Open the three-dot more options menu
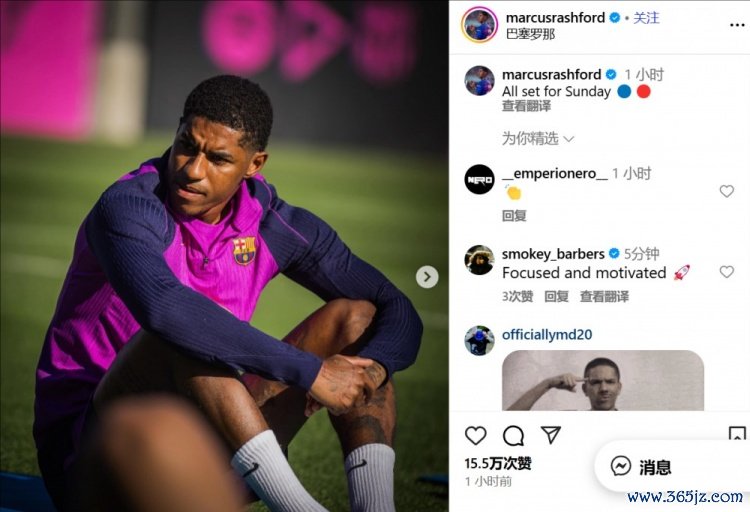Screen dimensions: 750x512 click(x=737, y=25)
